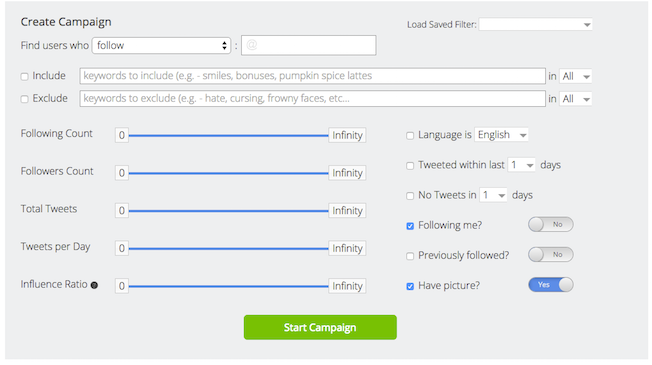Open the Find users who follow dropdown
Image resolution: width=652 pixels, height=365 pixels.
point(161,45)
